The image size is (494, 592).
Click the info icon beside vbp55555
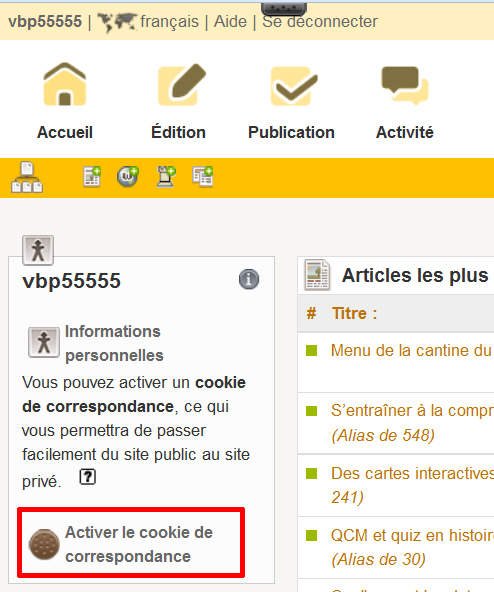coord(249,279)
